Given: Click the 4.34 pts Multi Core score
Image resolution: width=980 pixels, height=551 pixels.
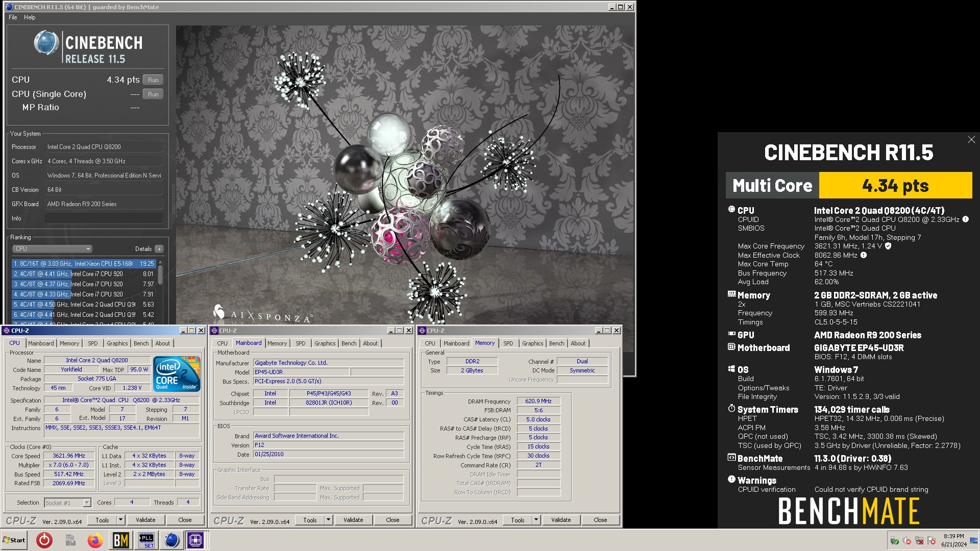Looking at the screenshot, I should pyautogui.click(x=895, y=185).
